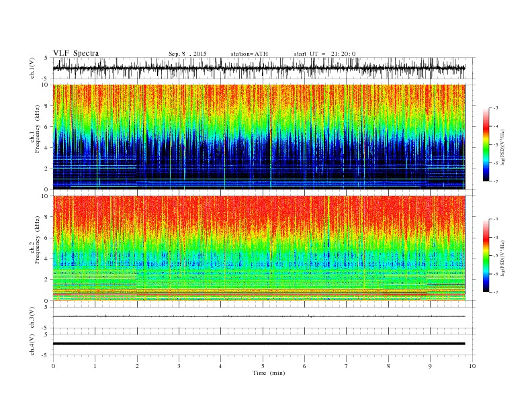Select the "start UT = 21:20:0" header text
Image resolution: width=532 pixels, height=411 pixels.
[x=324, y=54]
